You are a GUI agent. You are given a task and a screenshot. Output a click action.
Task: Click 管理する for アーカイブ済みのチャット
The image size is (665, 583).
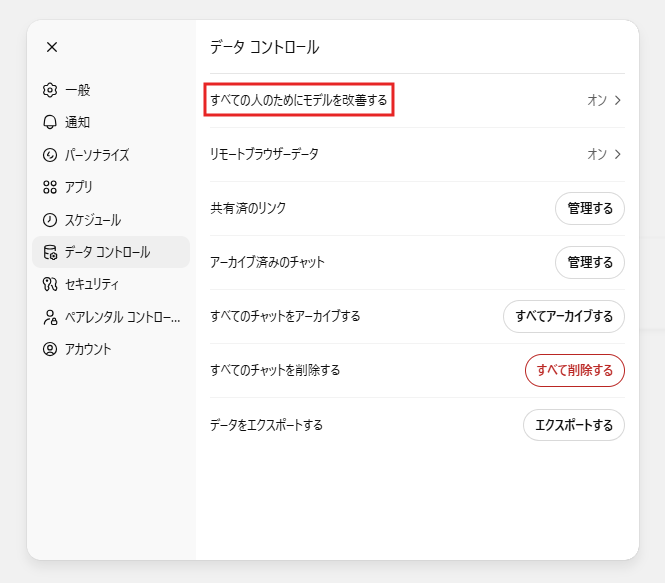point(590,262)
